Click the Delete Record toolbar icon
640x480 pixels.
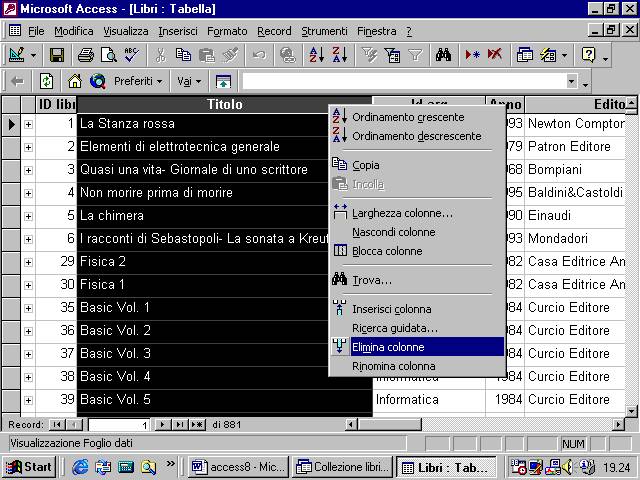click(495, 55)
